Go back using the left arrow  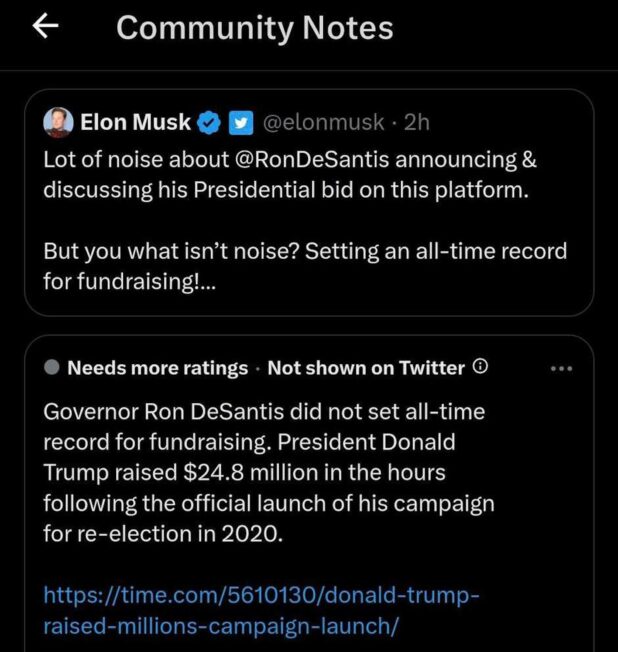pos(44,28)
